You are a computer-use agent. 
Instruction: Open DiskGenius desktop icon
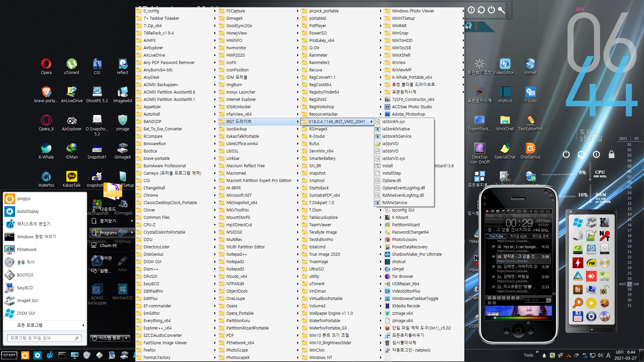click(530, 151)
